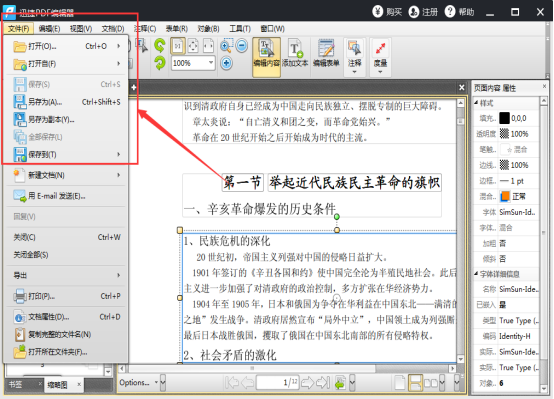Expand the 打开自(F) submenu
Viewport: 554px width, 399px height.
click(x=66, y=64)
